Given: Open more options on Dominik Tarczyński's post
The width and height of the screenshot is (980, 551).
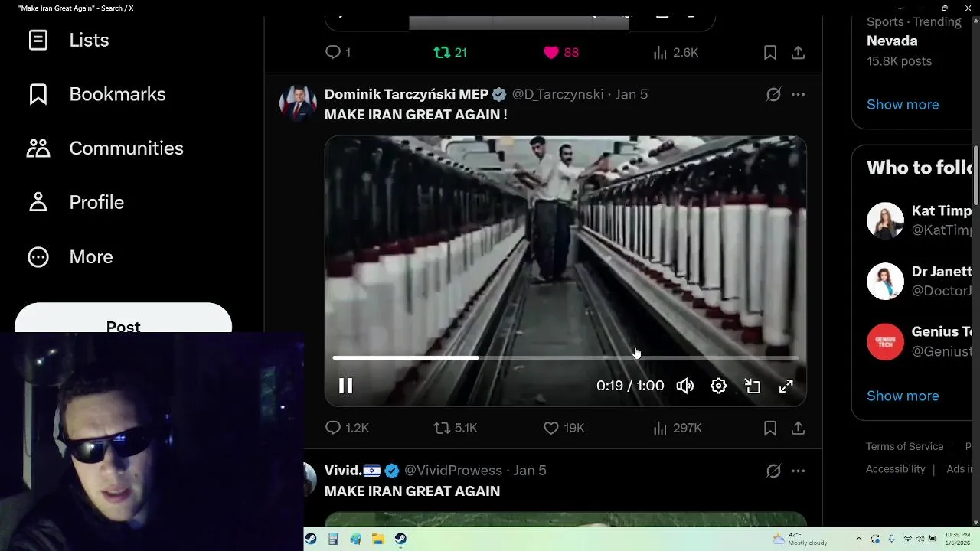Looking at the screenshot, I should click(x=798, y=94).
